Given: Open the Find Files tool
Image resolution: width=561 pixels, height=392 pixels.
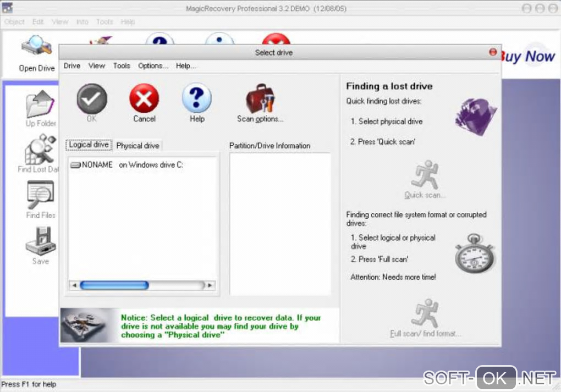Looking at the screenshot, I should pos(41,195).
